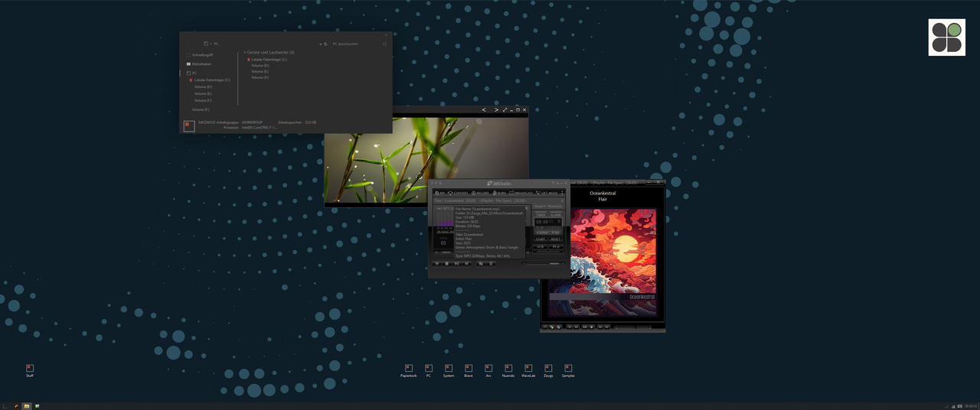
Task: Select Volume (D:) in the Explorer sidebar
Action: (x=203, y=86)
